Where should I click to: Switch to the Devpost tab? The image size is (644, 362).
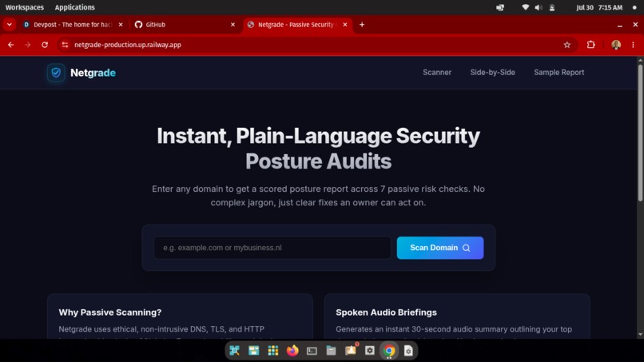[x=73, y=25]
